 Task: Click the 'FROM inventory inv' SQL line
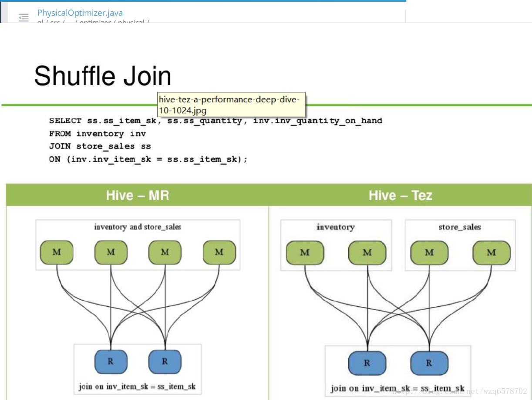(x=98, y=134)
